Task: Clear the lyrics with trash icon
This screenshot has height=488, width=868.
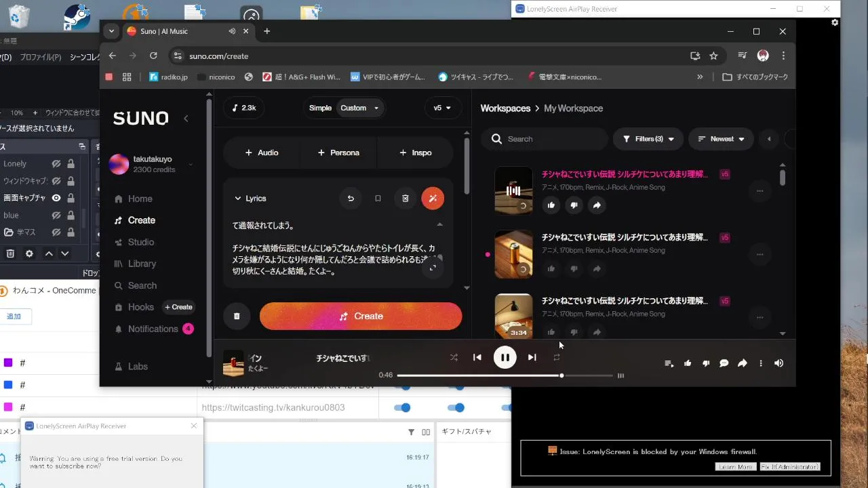Action: (x=406, y=199)
